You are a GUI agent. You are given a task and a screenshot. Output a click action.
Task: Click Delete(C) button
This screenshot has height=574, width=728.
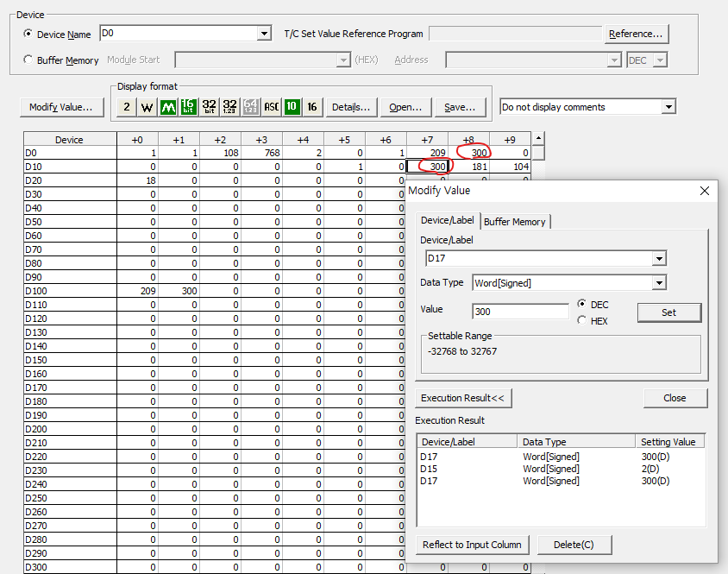click(x=574, y=545)
